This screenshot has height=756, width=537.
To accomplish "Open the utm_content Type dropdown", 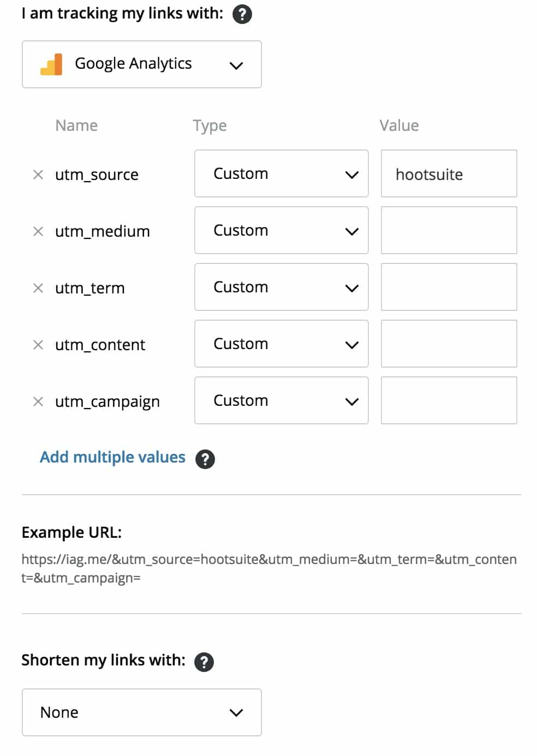I will point(282,344).
